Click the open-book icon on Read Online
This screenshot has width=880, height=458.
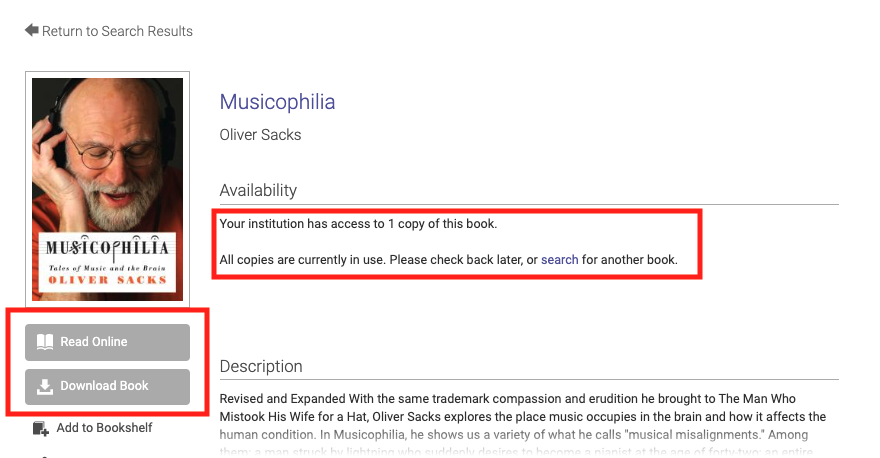point(45,342)
